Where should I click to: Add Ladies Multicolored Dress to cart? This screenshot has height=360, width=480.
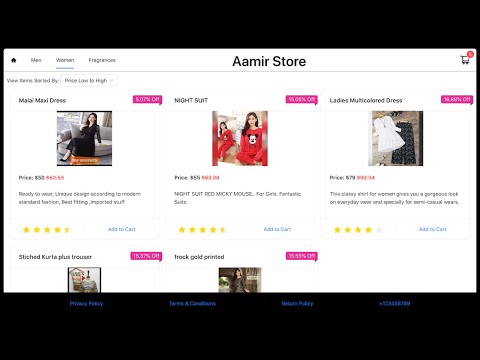point(433,229)
